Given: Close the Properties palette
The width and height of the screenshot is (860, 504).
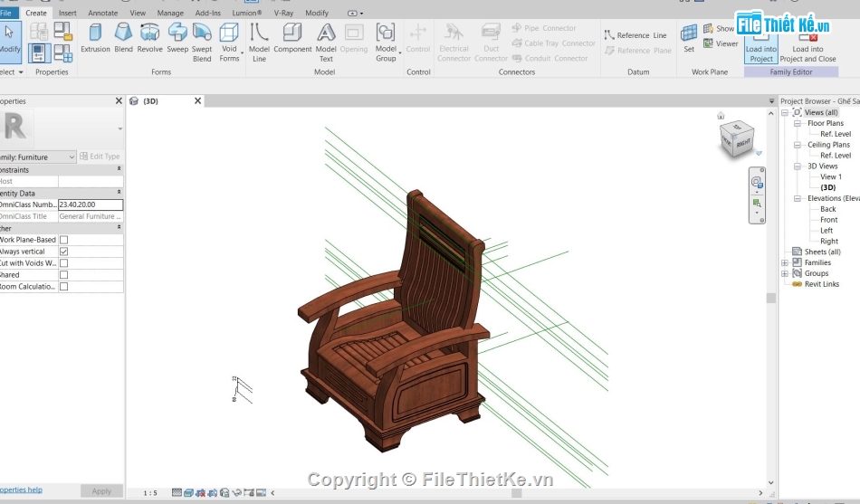Looking at the screenshot, I should pyautogui.click(x=119, y=101).
